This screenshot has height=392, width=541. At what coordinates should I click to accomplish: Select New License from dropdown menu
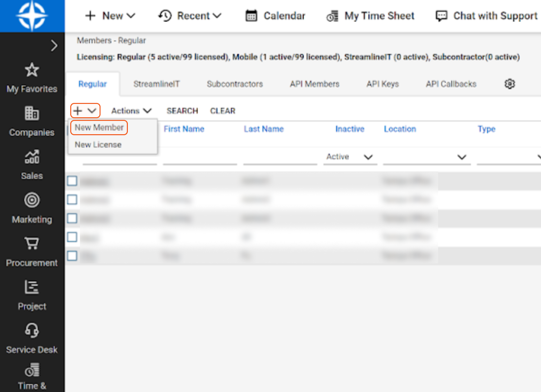tap(98, 145)
